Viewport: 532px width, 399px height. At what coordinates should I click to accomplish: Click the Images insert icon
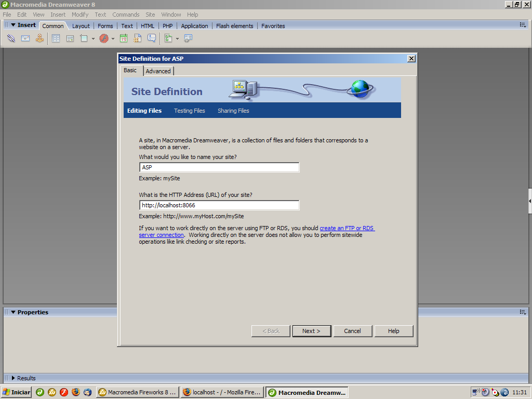click(84, 38)
